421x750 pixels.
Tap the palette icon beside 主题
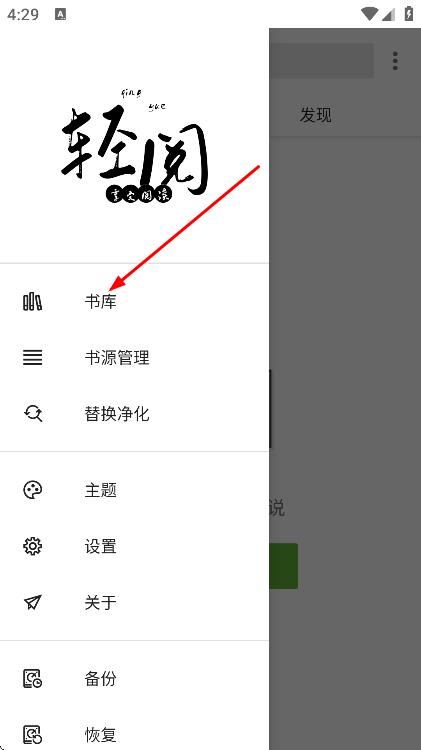pos(33,490)
